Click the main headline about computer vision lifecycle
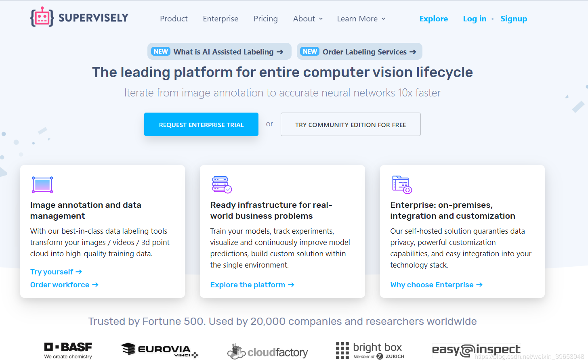The image size is (588, 364). click(282, 72)
